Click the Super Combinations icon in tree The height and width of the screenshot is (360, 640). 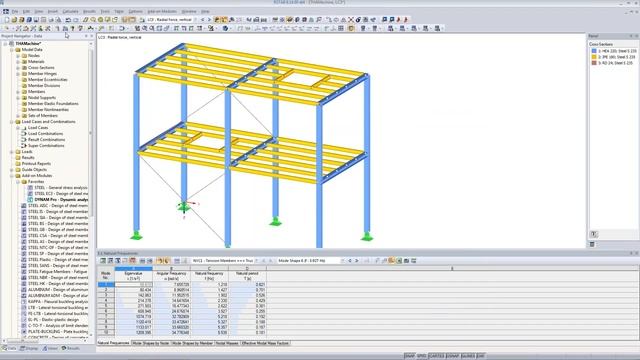24,145
